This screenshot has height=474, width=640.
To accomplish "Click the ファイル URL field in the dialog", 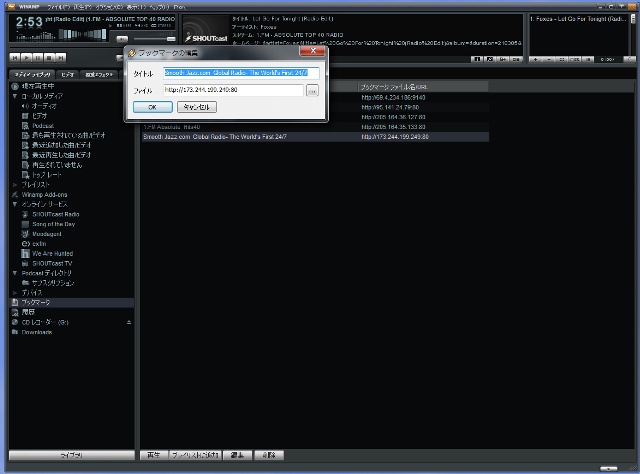I will coord(233,90).
